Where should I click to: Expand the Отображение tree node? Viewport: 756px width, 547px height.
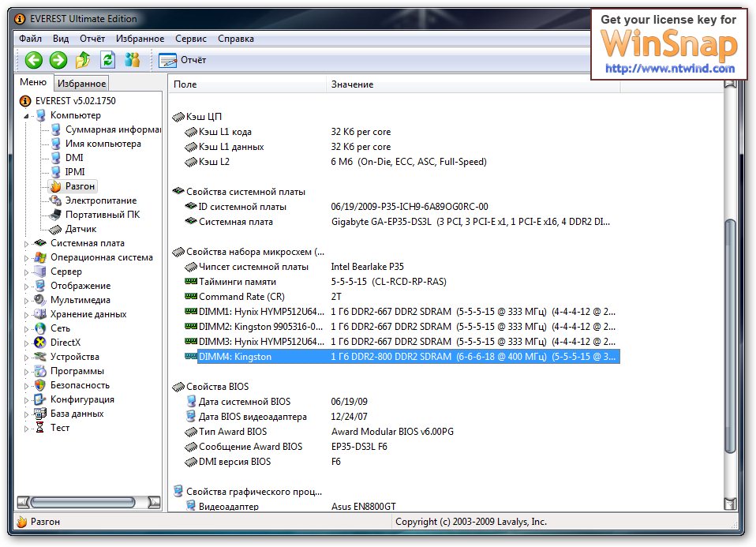[27, 287]
